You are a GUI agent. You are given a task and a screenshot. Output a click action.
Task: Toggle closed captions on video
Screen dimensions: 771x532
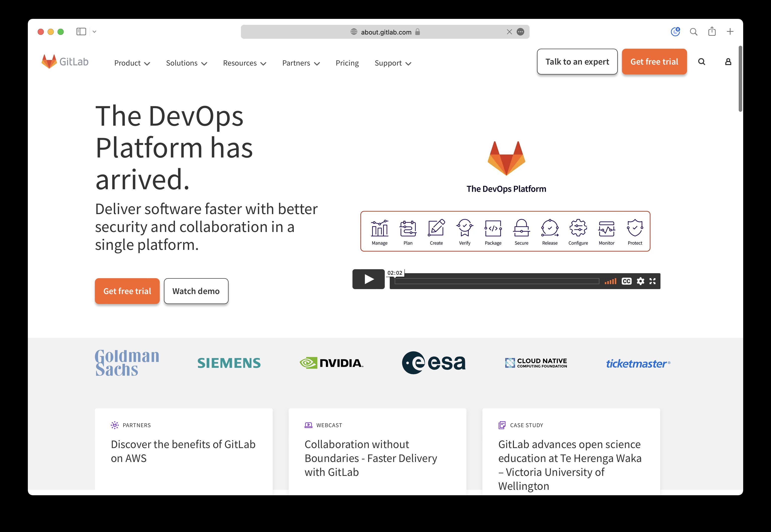pyautogui.click(x=626, y=281)
